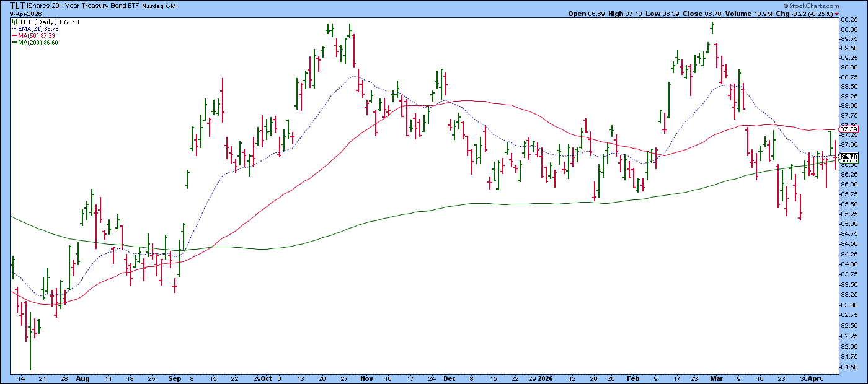The width and height of the screenshot is (868, 384).
Task: Select the Nov label on the time axis
Action: [366, 378]
